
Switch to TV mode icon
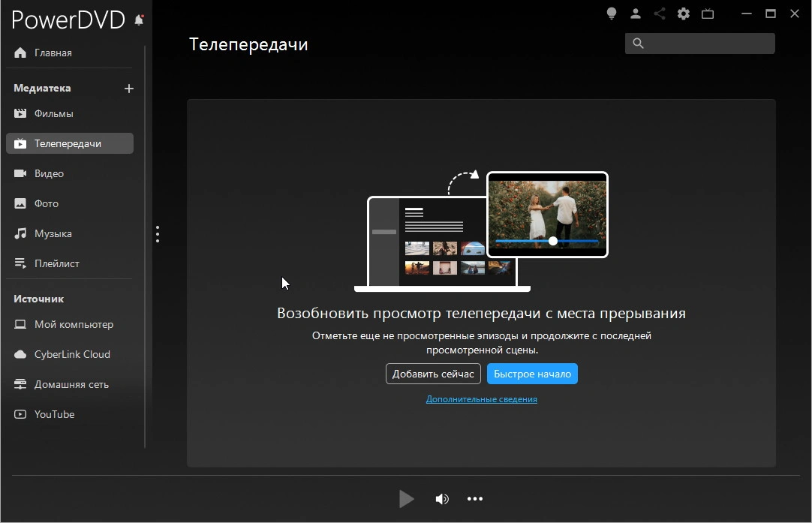coord(707,14)
